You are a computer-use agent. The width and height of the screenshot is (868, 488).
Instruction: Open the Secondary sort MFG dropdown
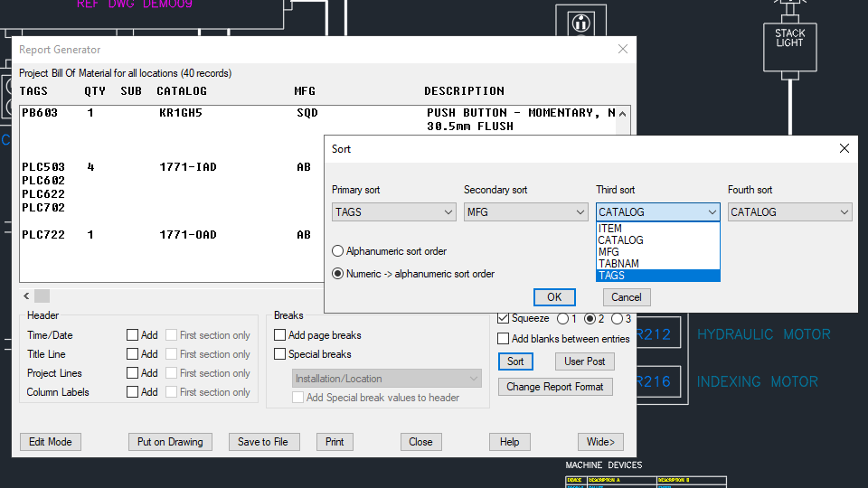tap(525, 211)
